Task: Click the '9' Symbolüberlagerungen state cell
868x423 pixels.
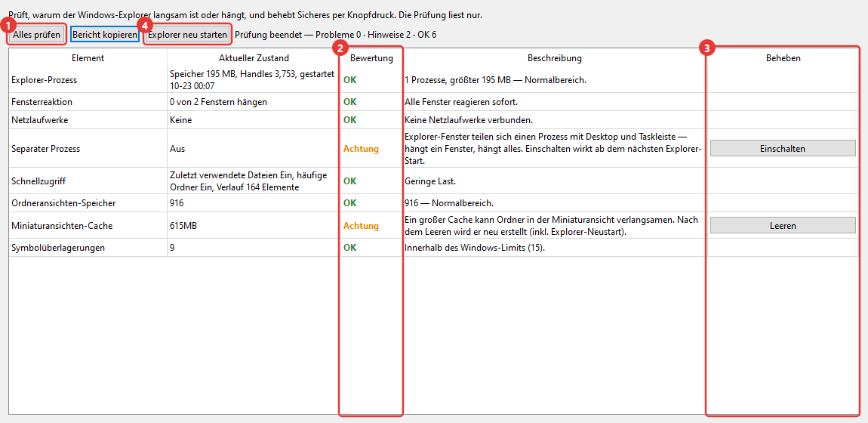Action: click(x=254, y=248)
